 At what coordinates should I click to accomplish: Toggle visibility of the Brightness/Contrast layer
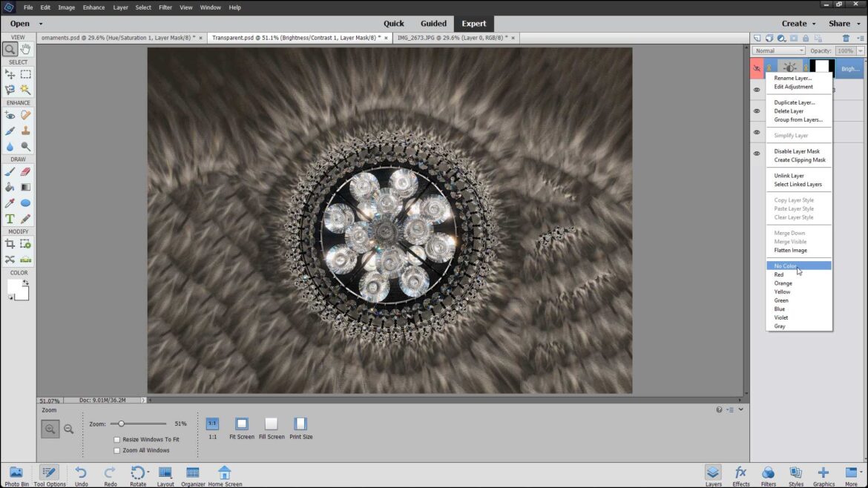coord(756,67)
